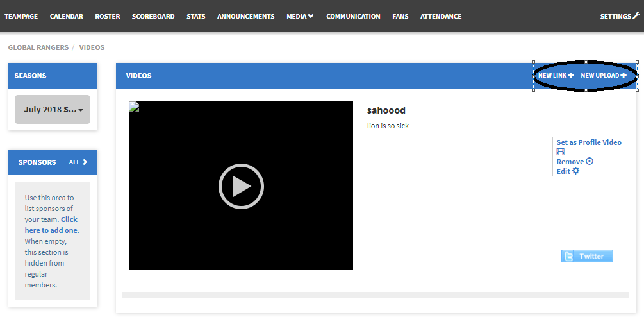Image resolution: width=644 pixels, height=317 pixels.
Task: Select Set as Profile Video link
Action: pyautogui.click(x=589, y=142)
